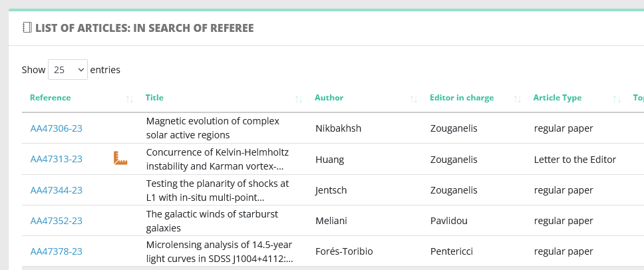Click the Editor in charge header
Screen dimensions: 644x270
[462, 98]
